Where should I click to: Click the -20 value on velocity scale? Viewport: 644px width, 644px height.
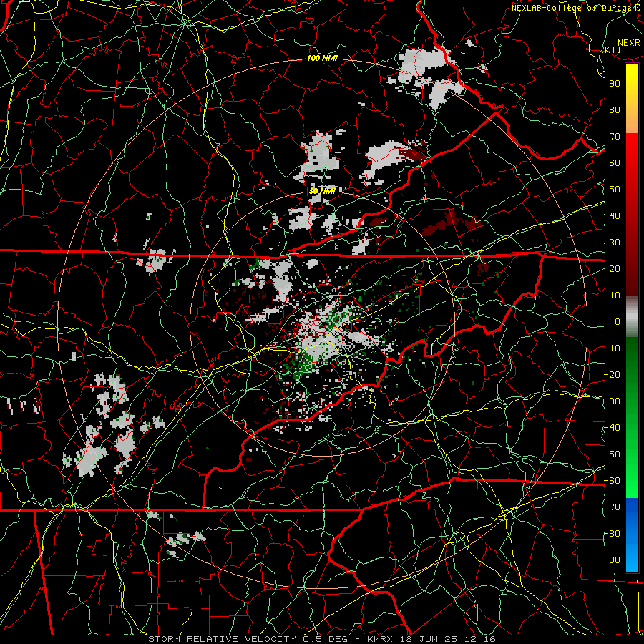[x=612, y=375]
